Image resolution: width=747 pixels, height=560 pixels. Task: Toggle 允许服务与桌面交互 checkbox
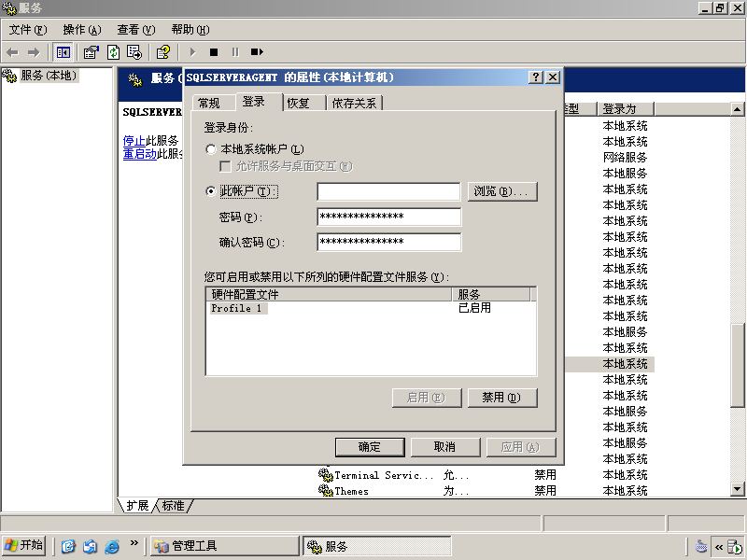[225, 166]
